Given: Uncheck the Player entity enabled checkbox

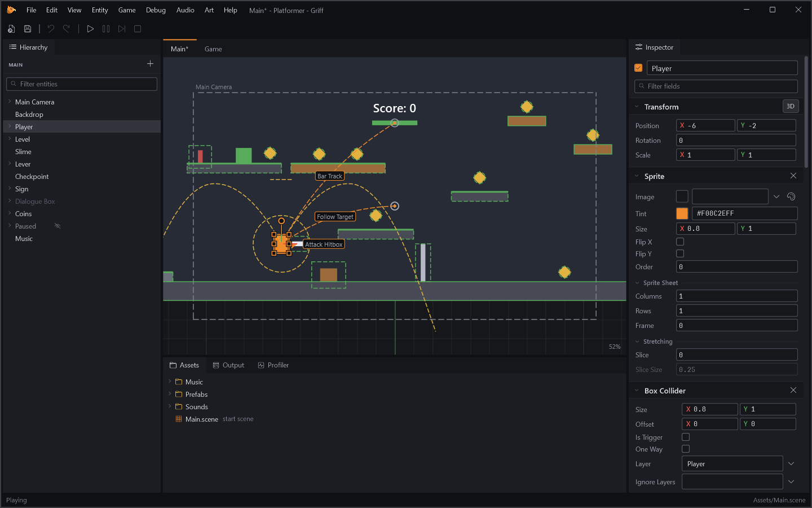Looking at the screenshot, I should click(638, 68).
